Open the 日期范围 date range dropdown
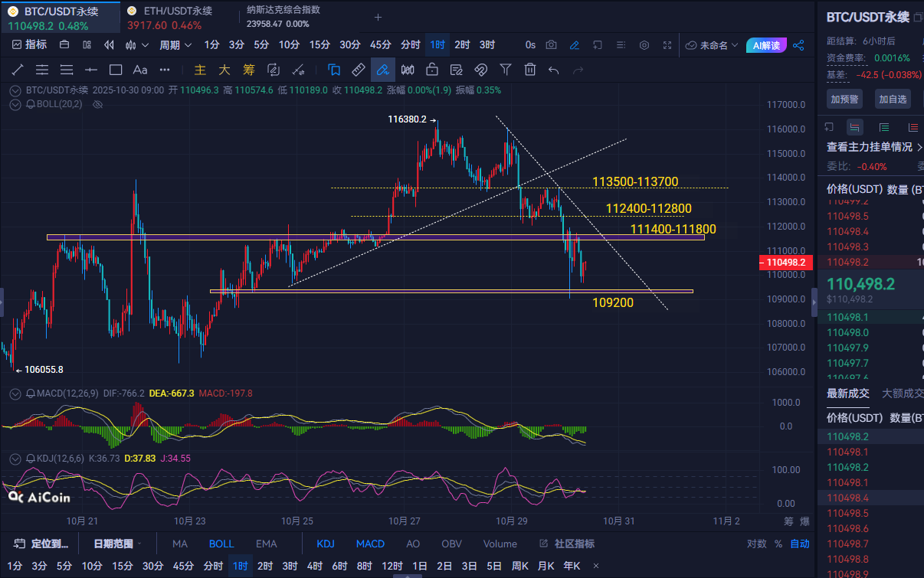924x578 pixels. 117,544
